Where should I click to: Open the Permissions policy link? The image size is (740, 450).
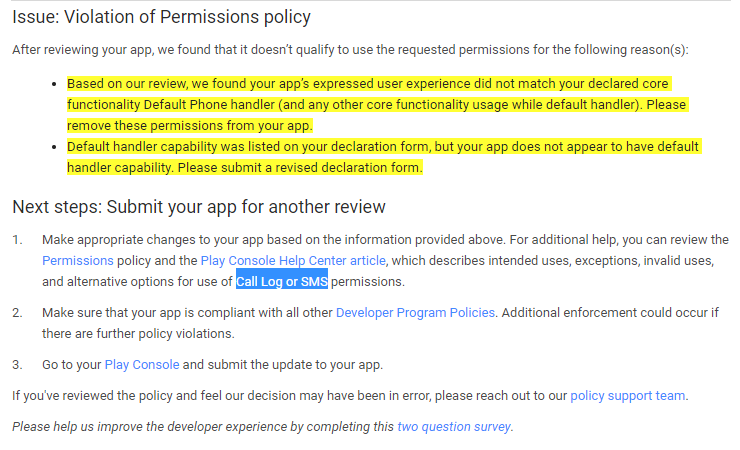point(78,260)
